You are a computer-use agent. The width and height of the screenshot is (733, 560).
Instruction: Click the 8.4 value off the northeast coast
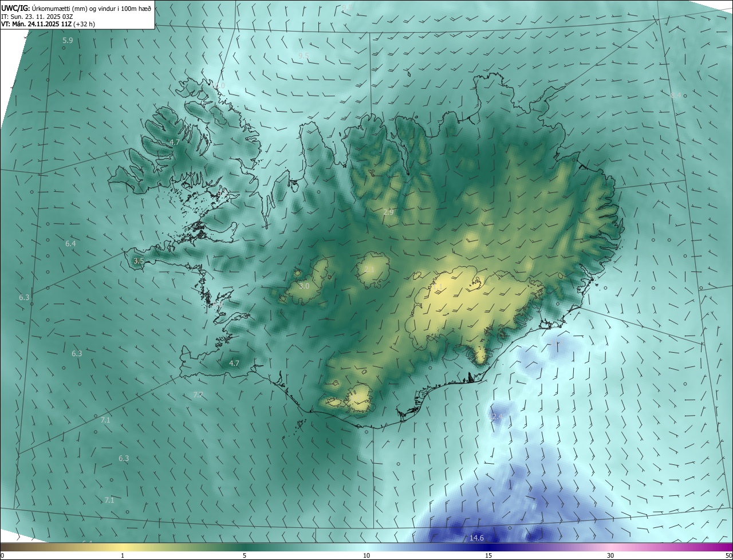click(x=676, y=96)
